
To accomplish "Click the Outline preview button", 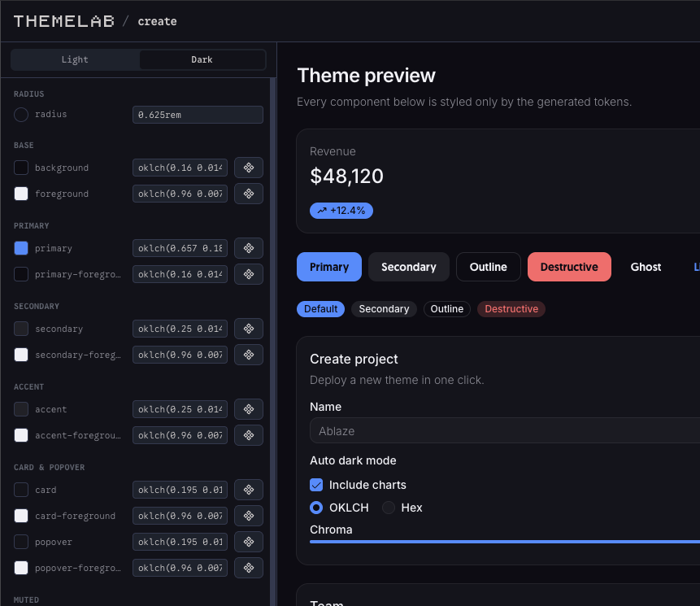I will (489, 267).
